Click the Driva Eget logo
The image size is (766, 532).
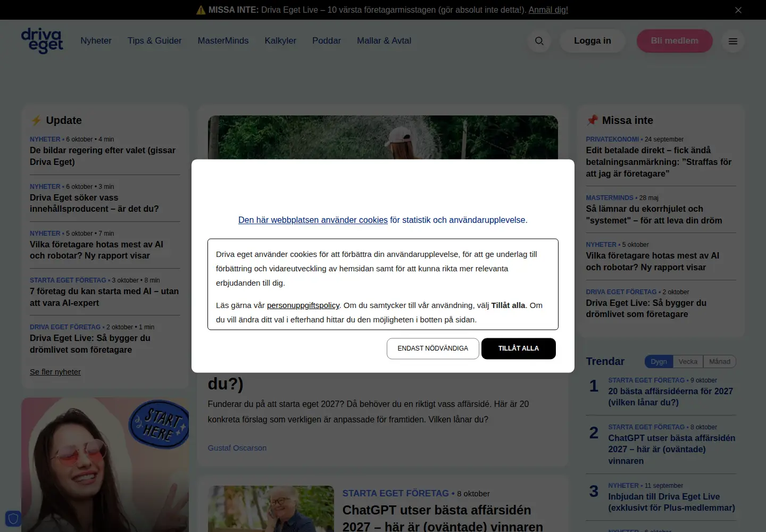coord(42,40)
